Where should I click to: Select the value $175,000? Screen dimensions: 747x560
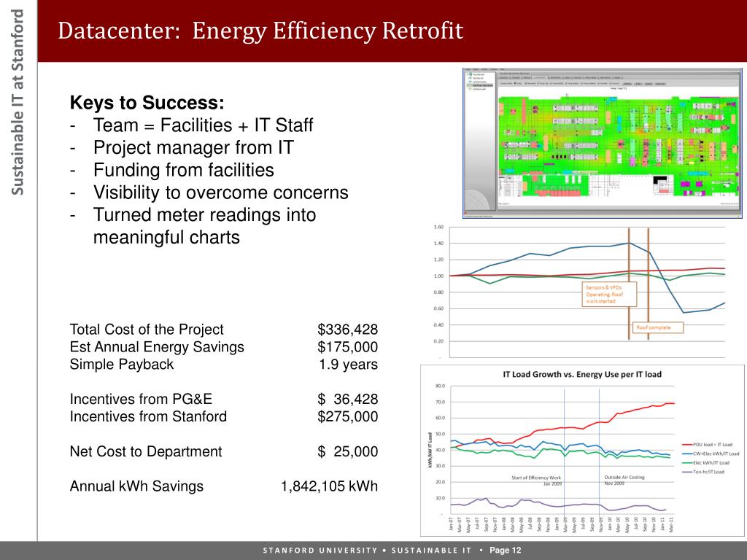(347, 347)
